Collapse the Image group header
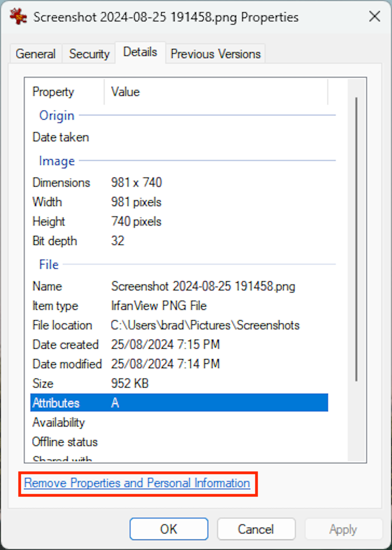 57,161
